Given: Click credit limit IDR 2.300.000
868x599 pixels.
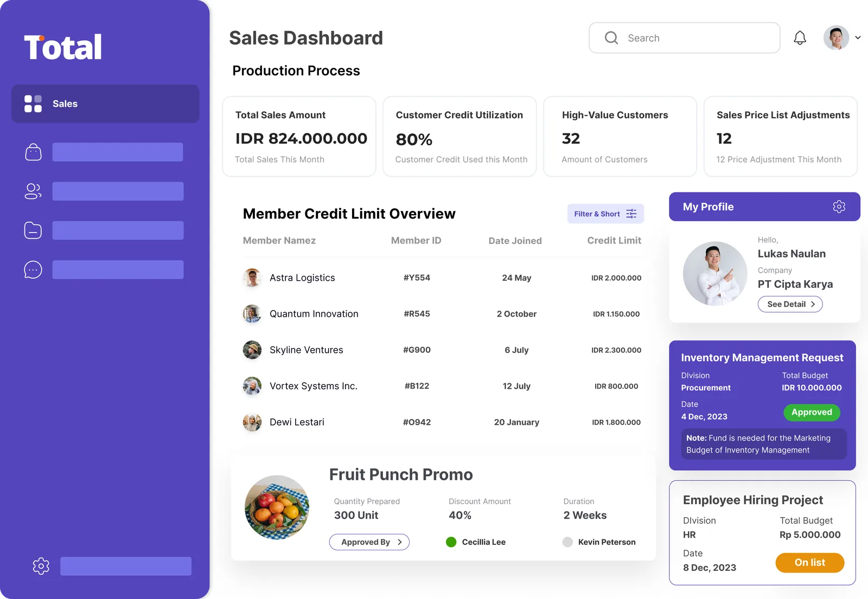Looking at the screenshot, I should pos(616,350).
